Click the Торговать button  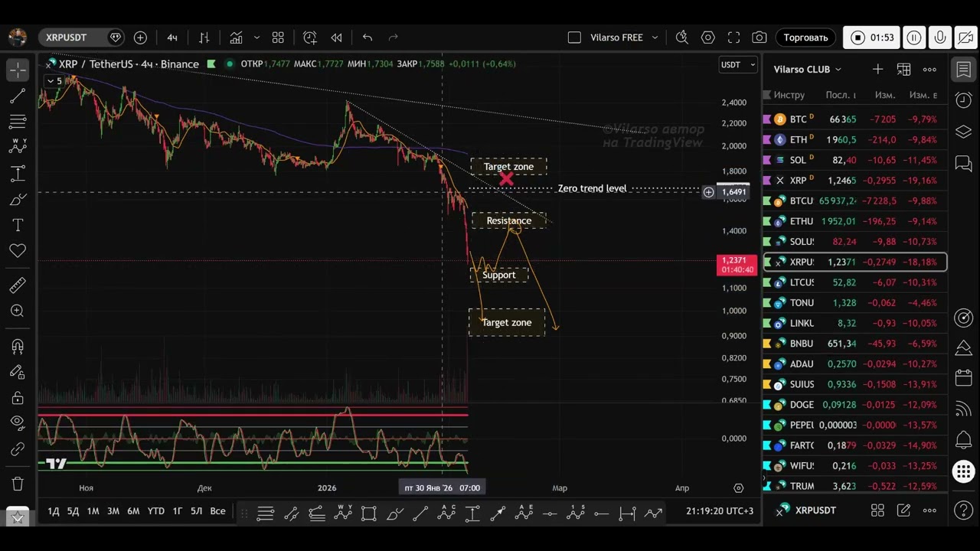pos(805,37)
